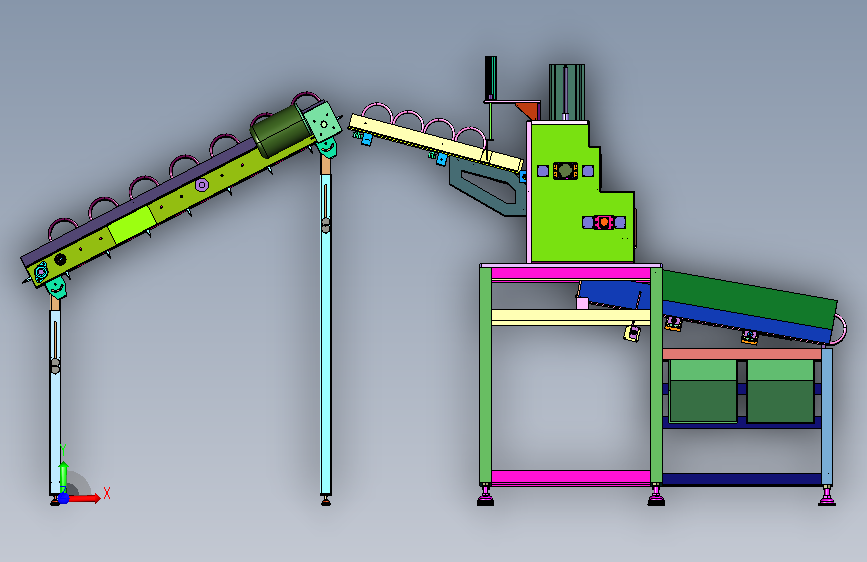Viewport: 867px width, 562px height.
Task: Select the short left conveyor support leg
Action: (55, 402)
